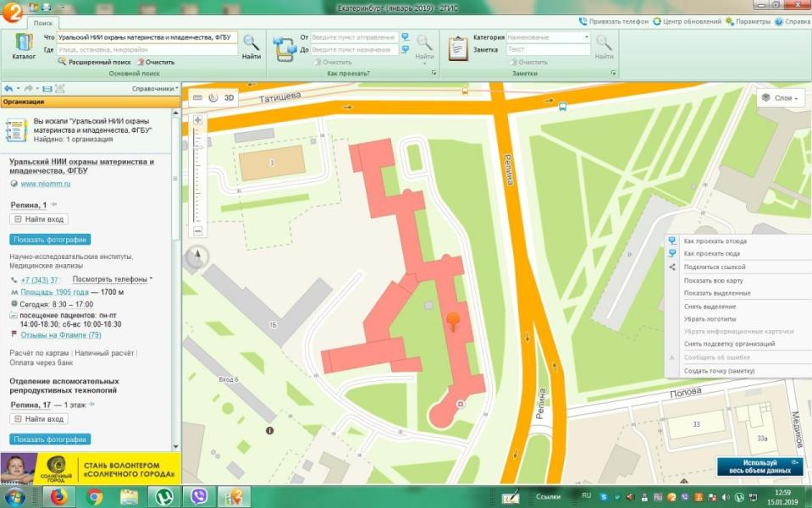Expand Посмотреть телефоны phone list
812x508 pixels.
tap(112, 279)
